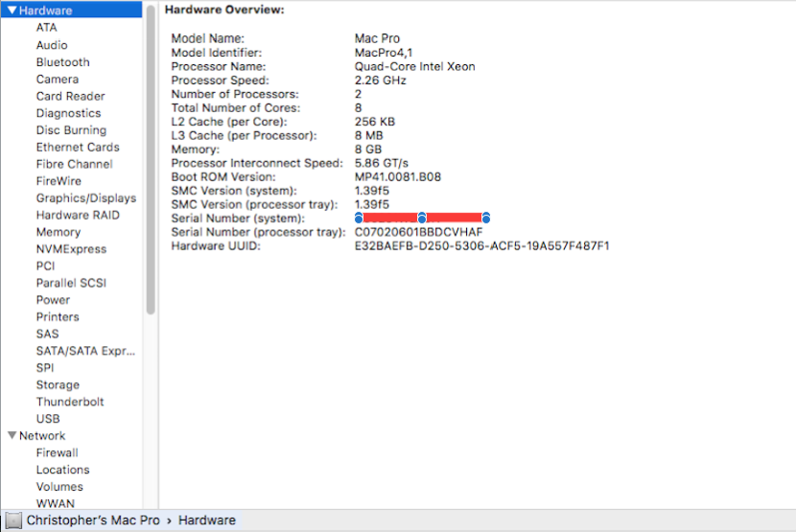The image size is (796, 532).
Task: Open the ATA section
Action: (x=46, y=28)
